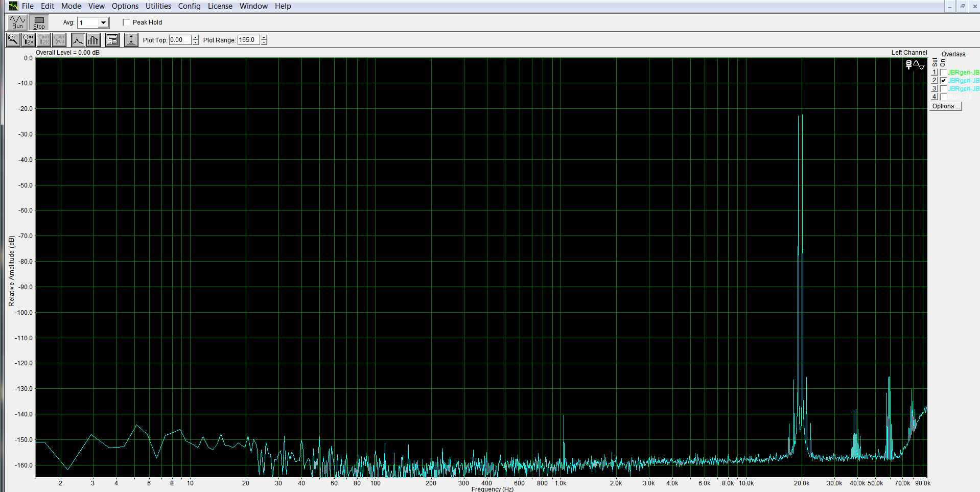
Task: Click the -100.0 amplitude axis label
Action: [24, 312]
